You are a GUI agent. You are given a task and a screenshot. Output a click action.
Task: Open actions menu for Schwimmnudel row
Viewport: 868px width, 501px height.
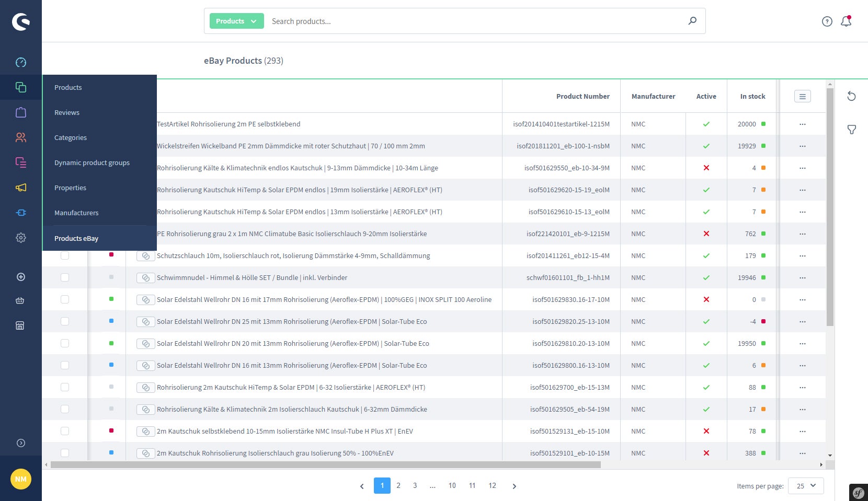(x=803, y=277)
